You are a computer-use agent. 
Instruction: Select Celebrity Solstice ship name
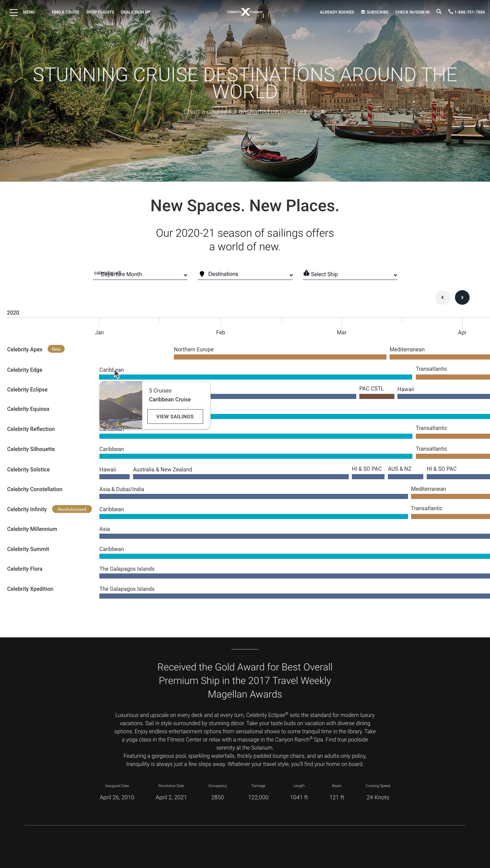point(28,470)
